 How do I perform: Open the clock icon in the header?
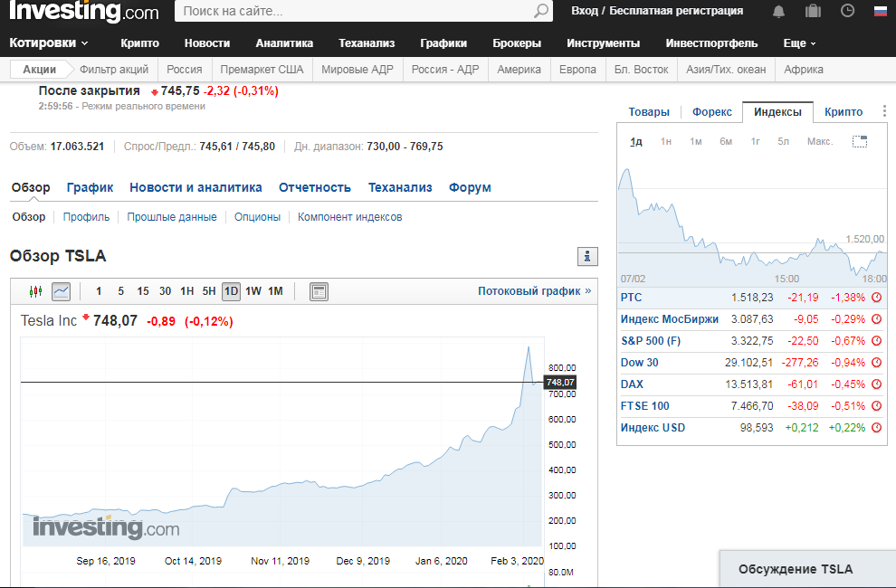click(847, 10)
